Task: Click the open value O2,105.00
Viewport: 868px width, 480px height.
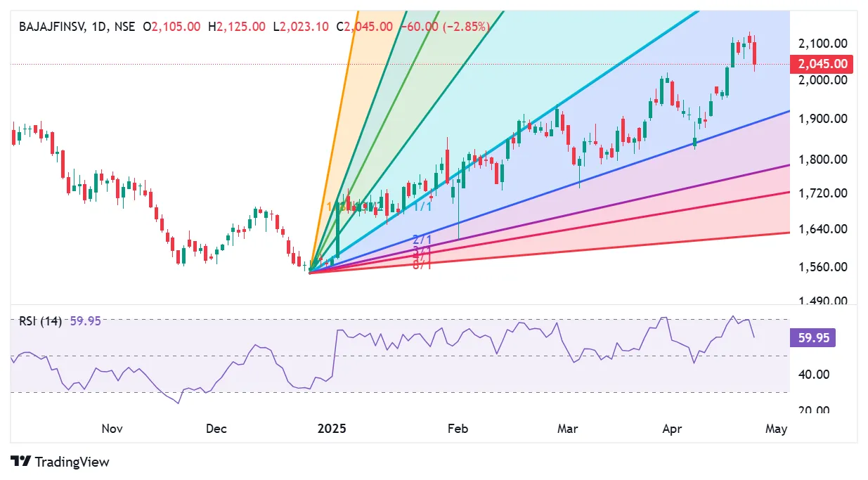Action: point(171,27)
